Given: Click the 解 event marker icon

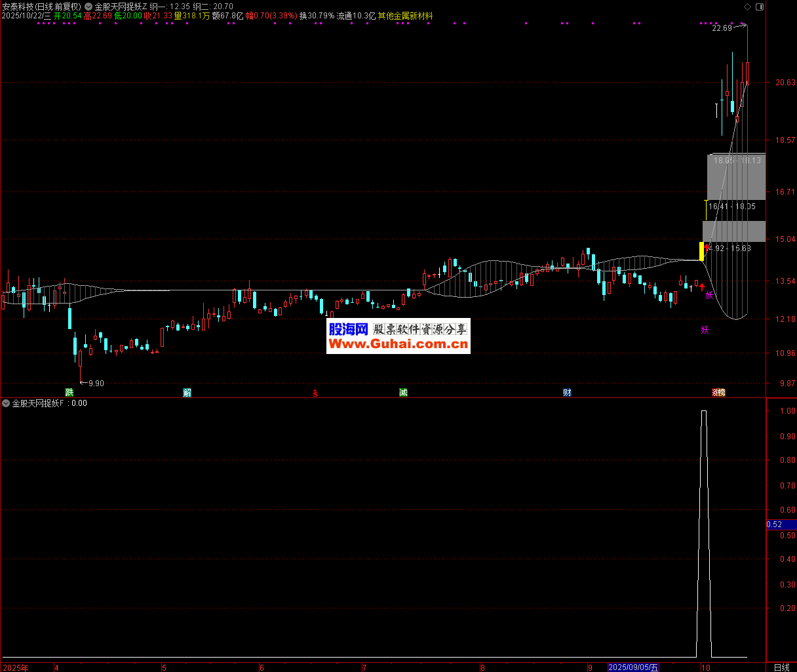Looking at the screenshot, I should 187,393.
